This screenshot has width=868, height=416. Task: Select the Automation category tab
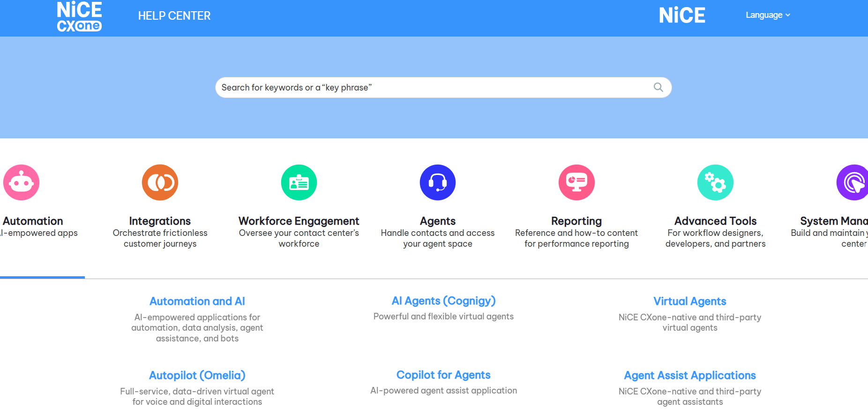point(33,221)
